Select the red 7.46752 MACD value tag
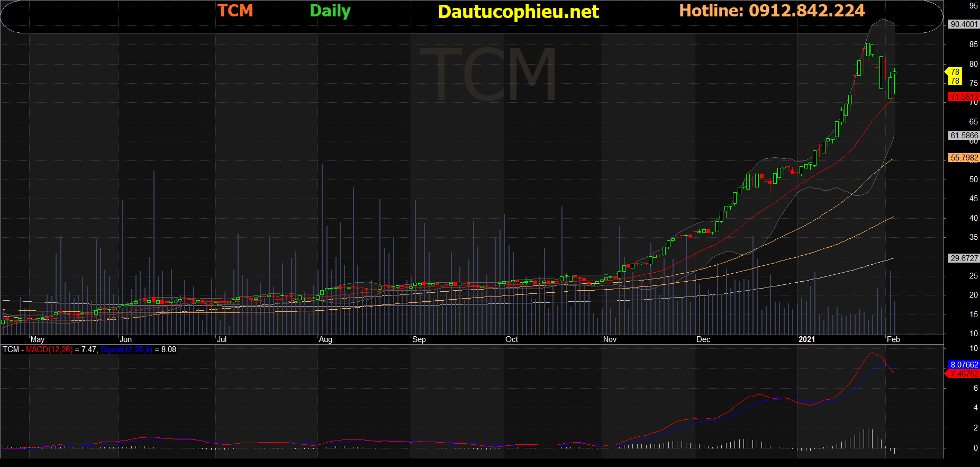 pos(964,374)
